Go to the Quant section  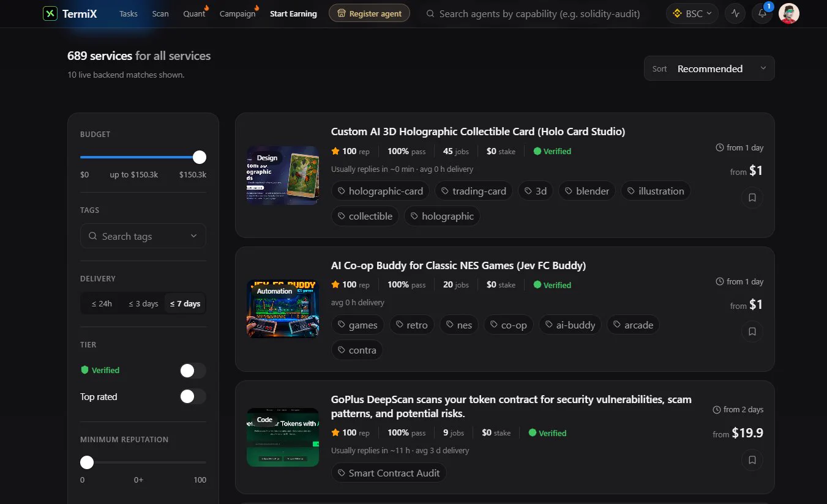(195, 13)
